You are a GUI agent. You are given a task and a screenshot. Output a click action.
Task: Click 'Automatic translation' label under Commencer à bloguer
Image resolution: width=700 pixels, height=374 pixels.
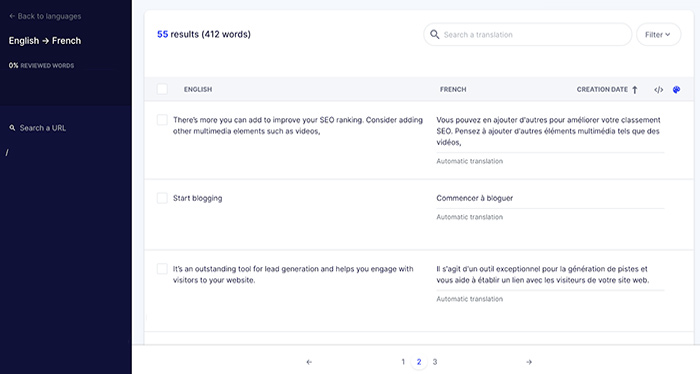coord(470,217)
